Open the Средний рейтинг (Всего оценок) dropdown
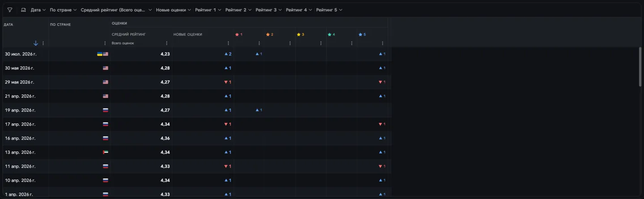The image size is (644, 199). 116,10
